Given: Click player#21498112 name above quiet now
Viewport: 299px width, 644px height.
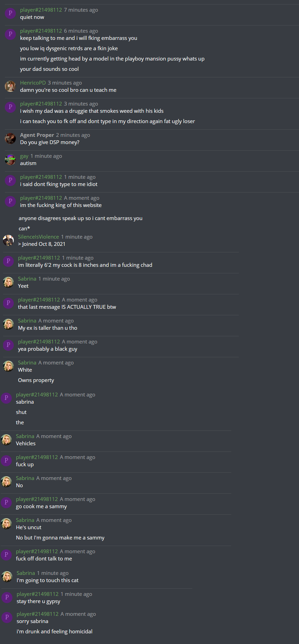Looking at the screenshot, I should tap(41, 10).
